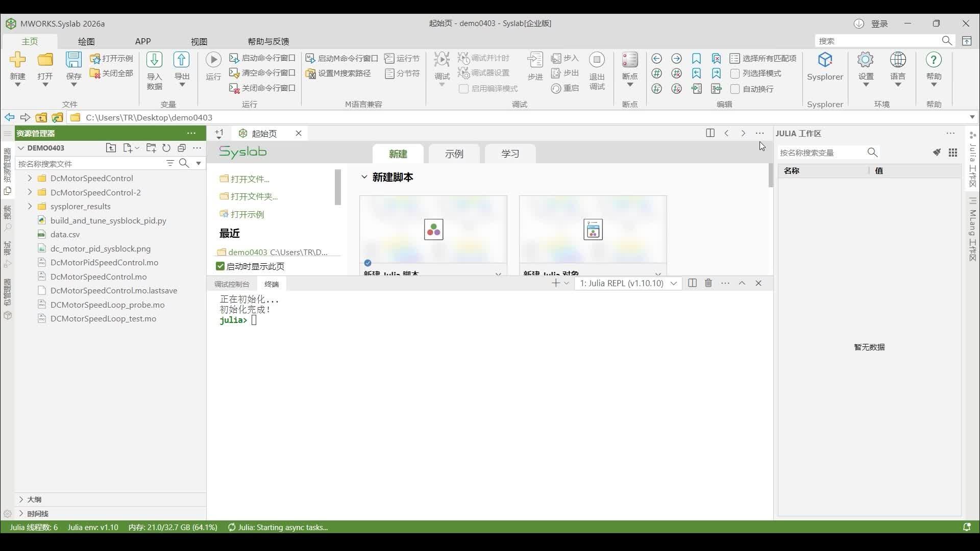Toggle the Column Selection Mode (列选择模式) checkbox
Screen dimensions: 980x551
(x=735, y=73)
